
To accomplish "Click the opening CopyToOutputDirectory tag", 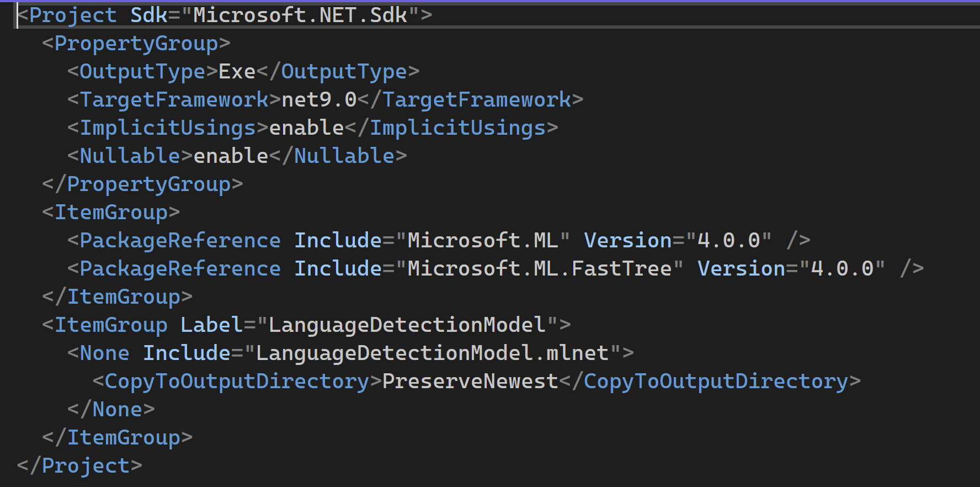I will click(x=237, y=381).
